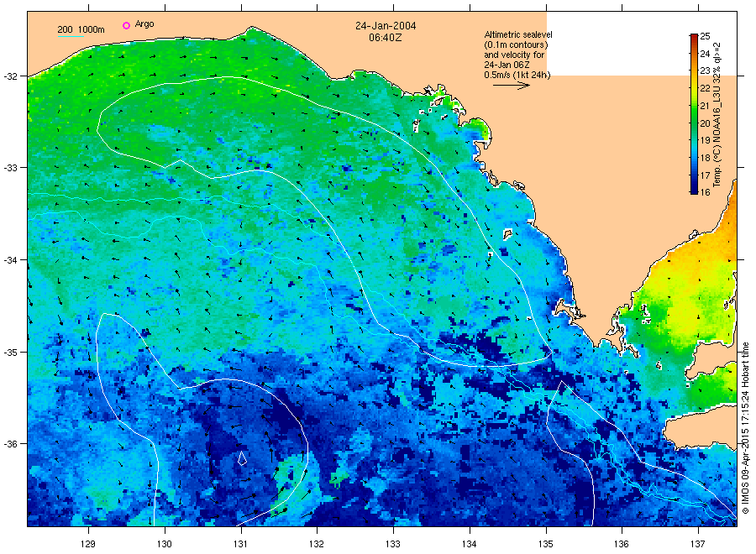Click the velocity scale arrow in legend

pos(512,86)
